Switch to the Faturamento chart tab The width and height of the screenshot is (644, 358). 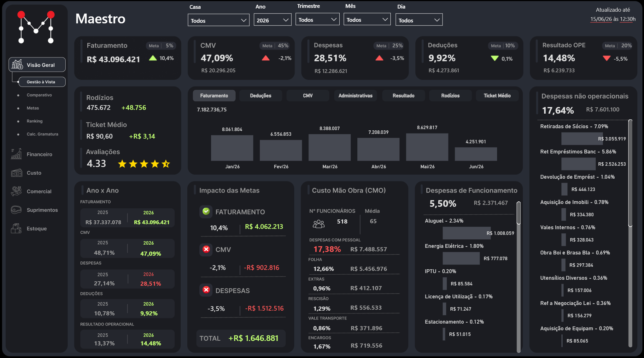pos(214,96)
